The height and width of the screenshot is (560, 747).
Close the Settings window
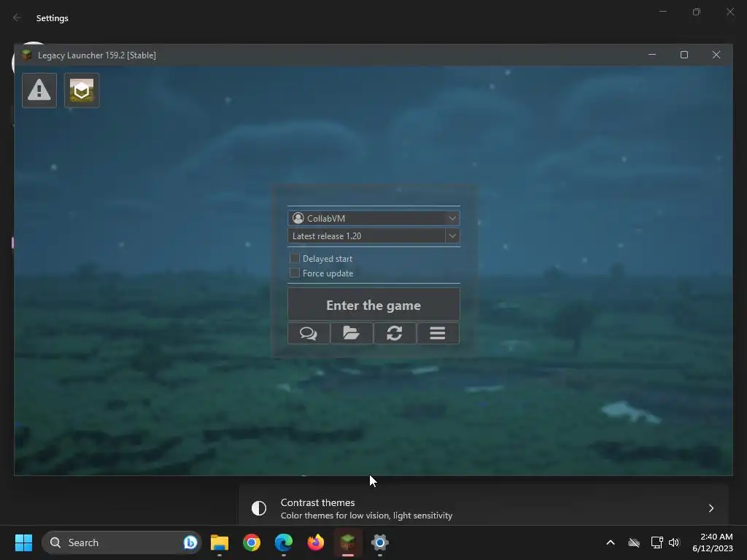729,12
